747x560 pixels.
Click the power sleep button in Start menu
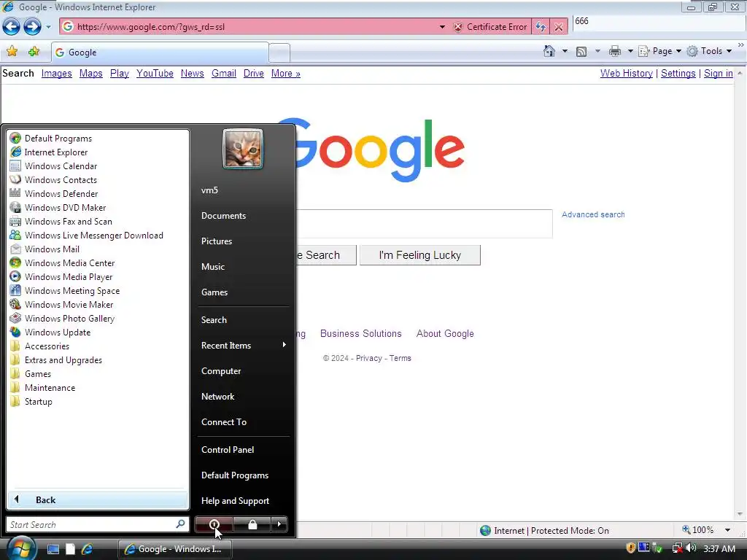pyautogui.click(x=214, y=524)
